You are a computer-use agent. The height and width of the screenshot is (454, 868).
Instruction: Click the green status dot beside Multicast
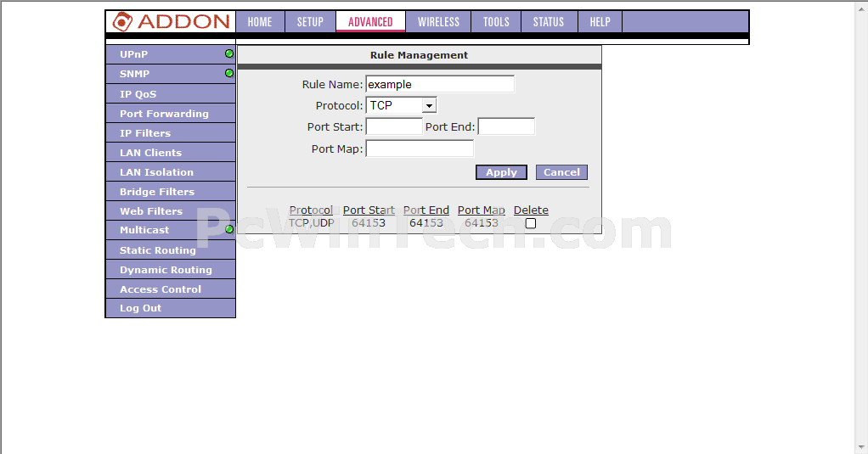[229, 229]
